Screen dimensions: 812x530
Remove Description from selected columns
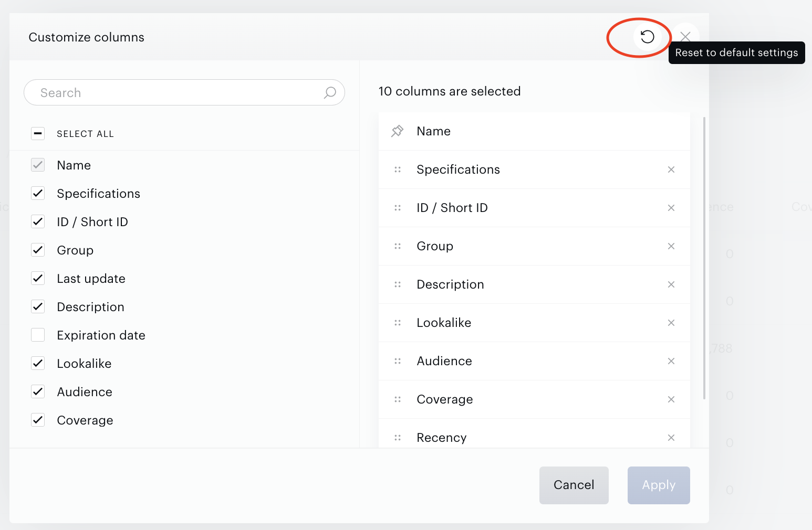[671, 284]
